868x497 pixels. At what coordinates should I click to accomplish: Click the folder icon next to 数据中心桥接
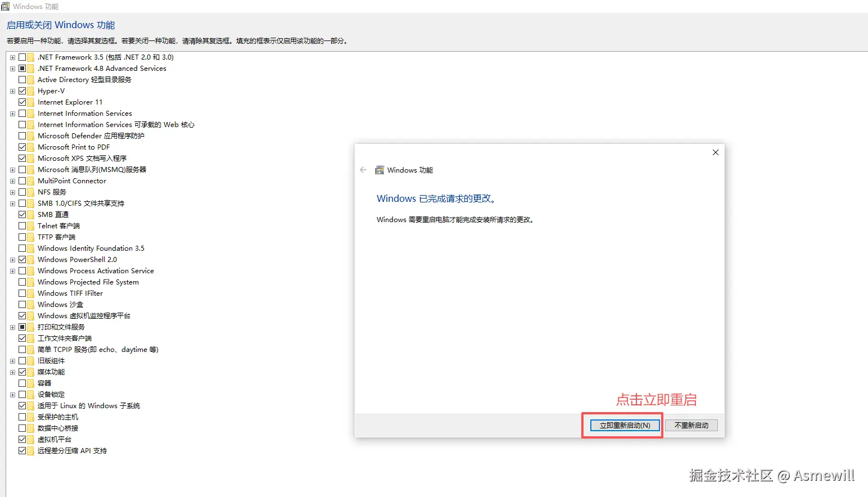click(30, 428)
